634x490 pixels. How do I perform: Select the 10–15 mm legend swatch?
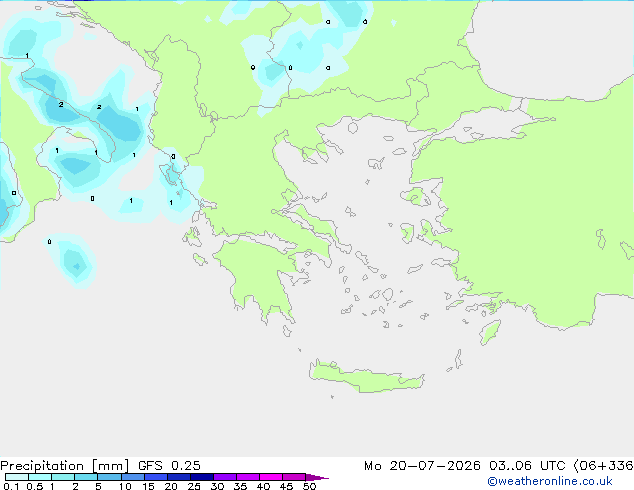point(132,477)
